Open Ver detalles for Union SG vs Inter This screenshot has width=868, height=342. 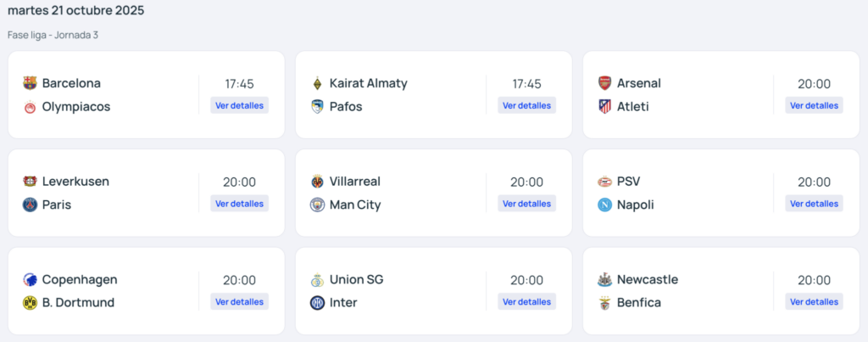tap(527, 301)
